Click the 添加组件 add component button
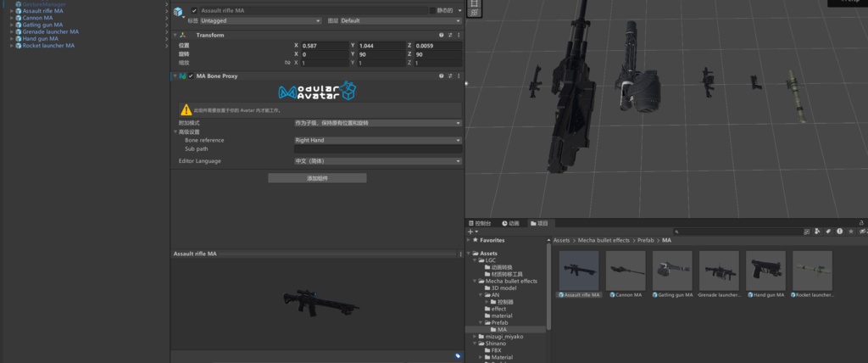The image size is (868, 363). pos(317,178)
